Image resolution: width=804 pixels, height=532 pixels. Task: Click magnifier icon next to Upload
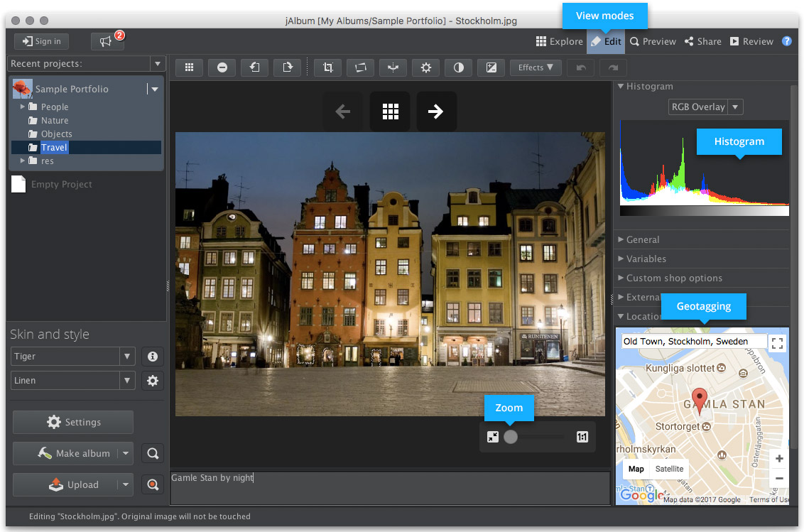[153, 485]
